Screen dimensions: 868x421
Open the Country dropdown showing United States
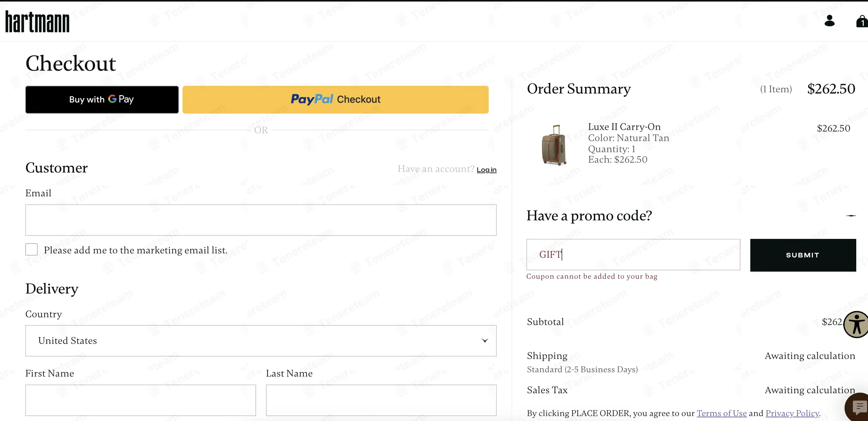tap(261, 340)
